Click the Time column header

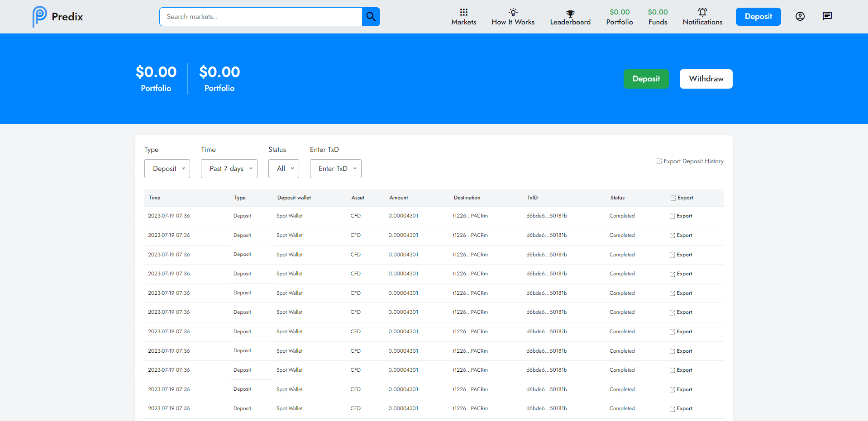coord(155,198)
